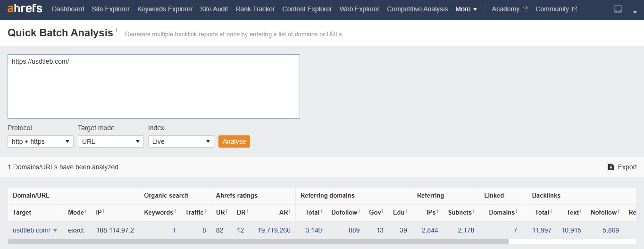Click the Export download icon

pos(611,167)
